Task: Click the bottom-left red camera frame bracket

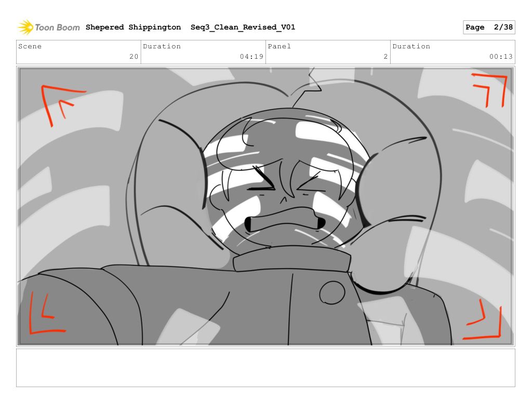Action: coord(44,316)
